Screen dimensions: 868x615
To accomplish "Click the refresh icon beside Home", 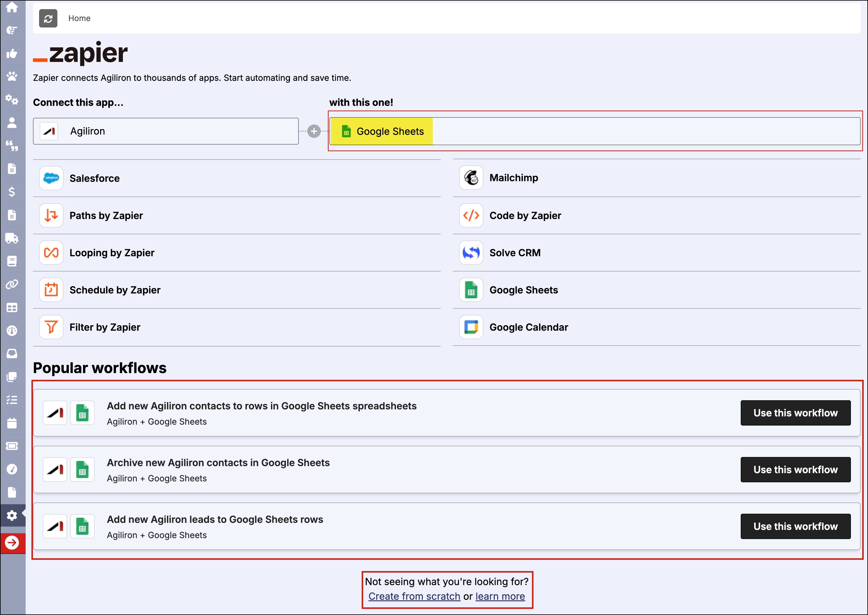I will point(48,18).
